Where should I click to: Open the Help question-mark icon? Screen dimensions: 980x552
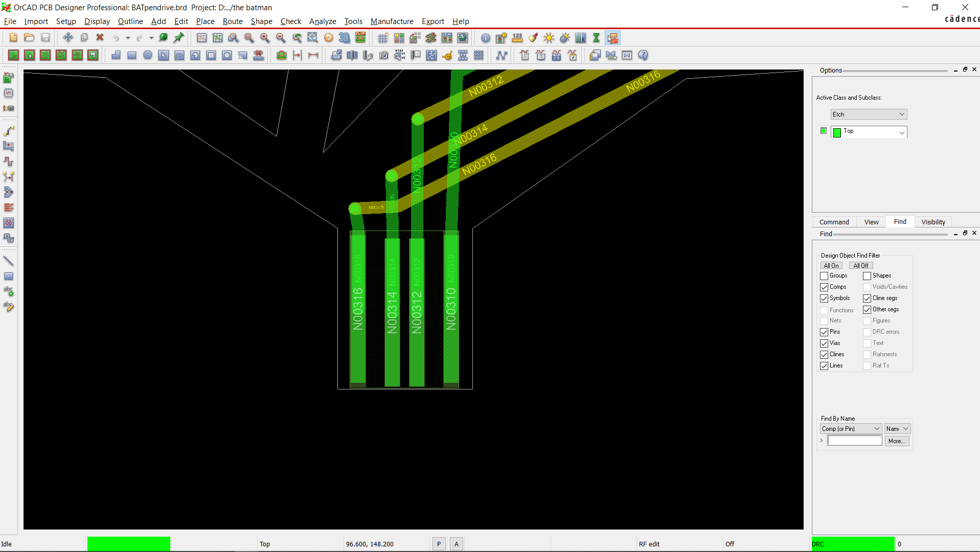point(643,55)
